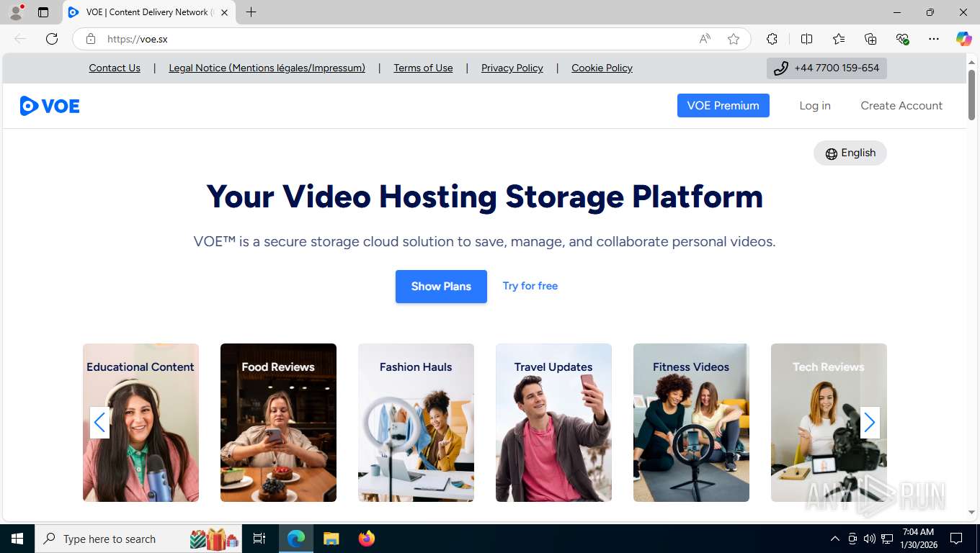Add this page to favorites star
Screen dimensions: 980x553
(734, 39)
